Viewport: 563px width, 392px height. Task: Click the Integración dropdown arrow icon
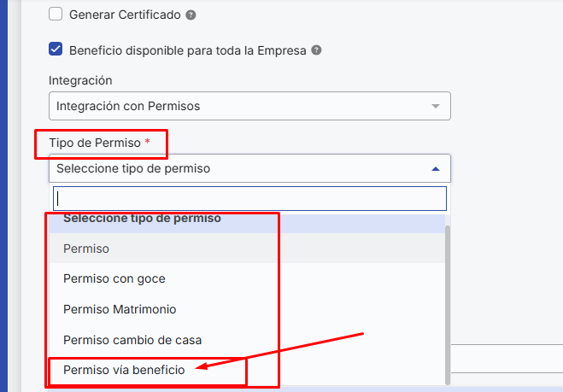point(436,106)
